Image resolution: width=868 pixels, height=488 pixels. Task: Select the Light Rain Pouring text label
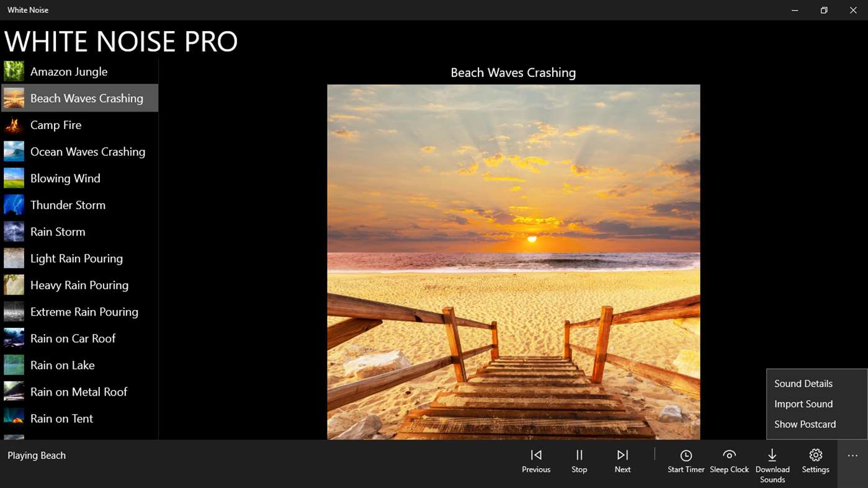point(76,259)
